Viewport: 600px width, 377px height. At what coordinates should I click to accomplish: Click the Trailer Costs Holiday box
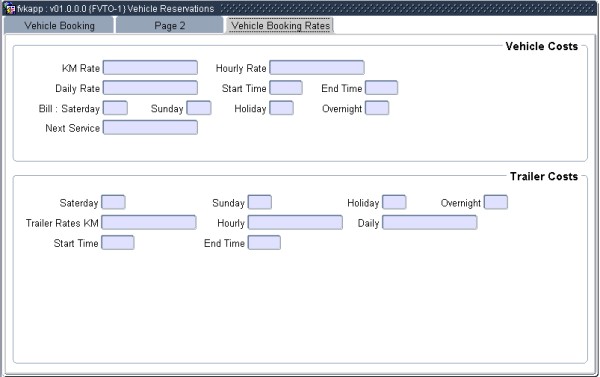(x=394, y=202)
